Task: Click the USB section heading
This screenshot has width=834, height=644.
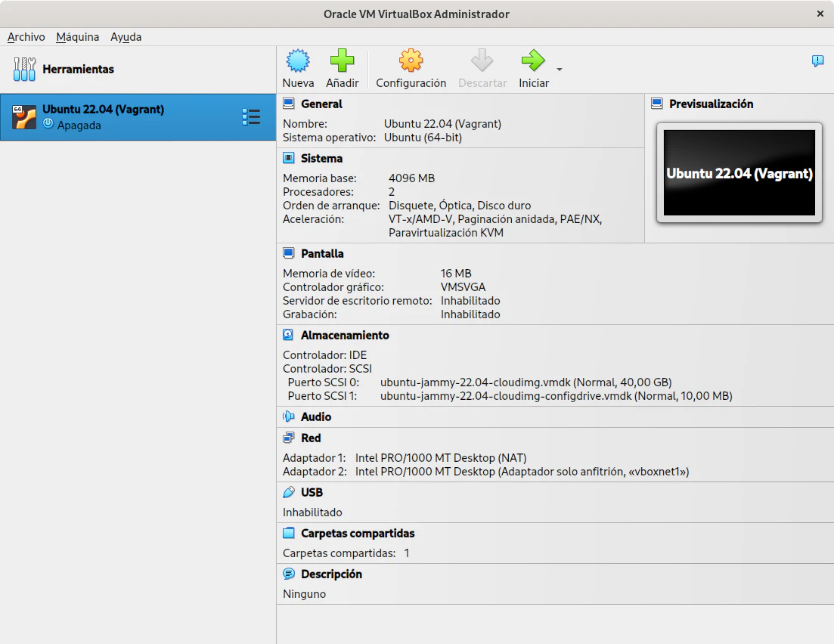Action: point(312,492)
